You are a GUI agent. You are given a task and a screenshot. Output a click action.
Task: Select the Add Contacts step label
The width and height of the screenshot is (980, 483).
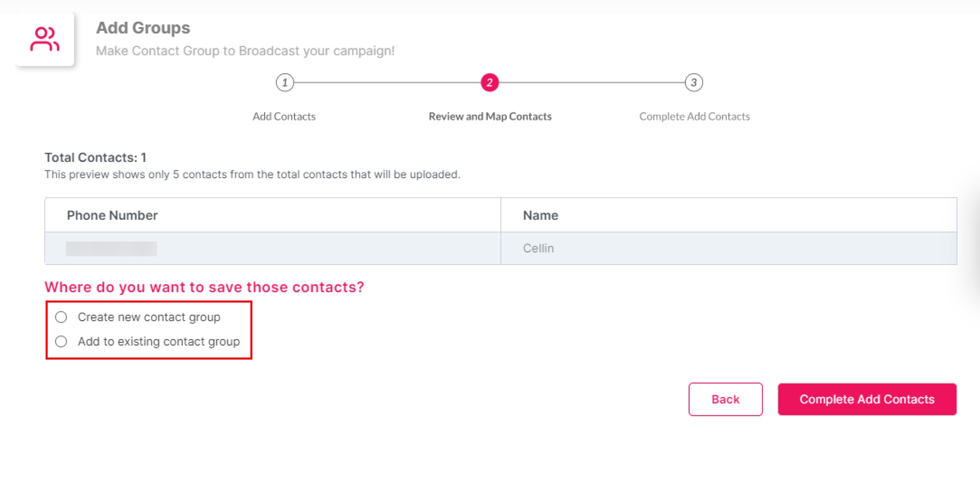pyautogui.click(x=284, y=116)
